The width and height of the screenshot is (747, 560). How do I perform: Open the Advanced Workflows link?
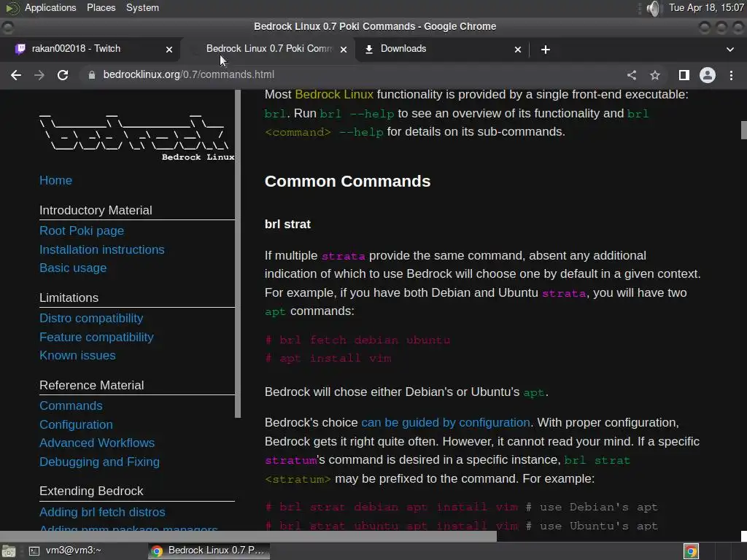[x=97, y=443]
